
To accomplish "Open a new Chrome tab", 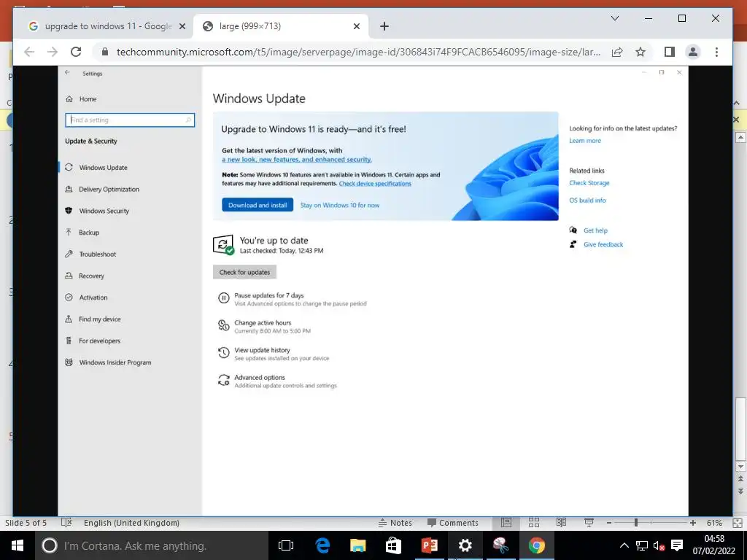I will tap(384, 26).
